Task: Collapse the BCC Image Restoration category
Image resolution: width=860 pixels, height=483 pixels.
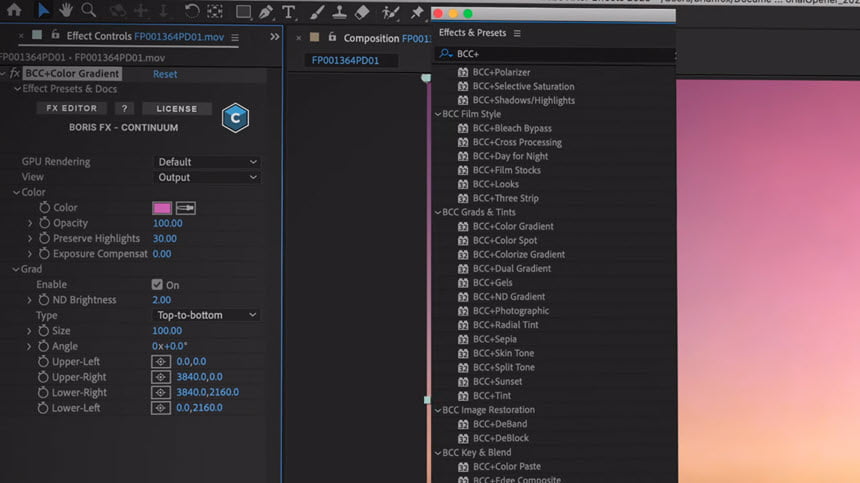Action: pyautogui.click(x=438, y=410)
